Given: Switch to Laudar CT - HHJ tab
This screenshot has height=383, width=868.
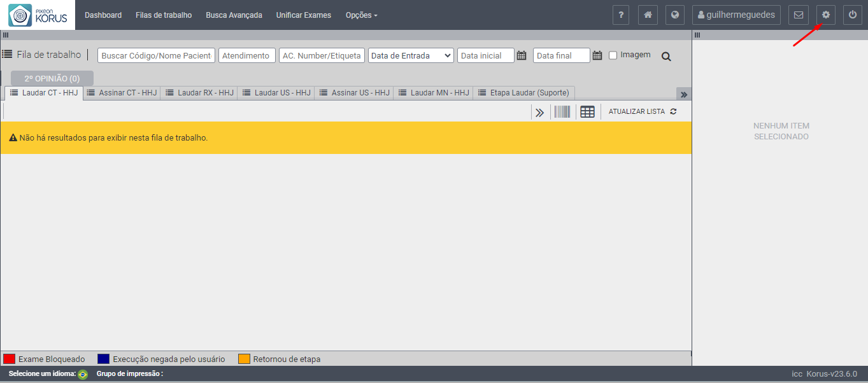Looking at the screenshot, I should (x=44, y=93).
